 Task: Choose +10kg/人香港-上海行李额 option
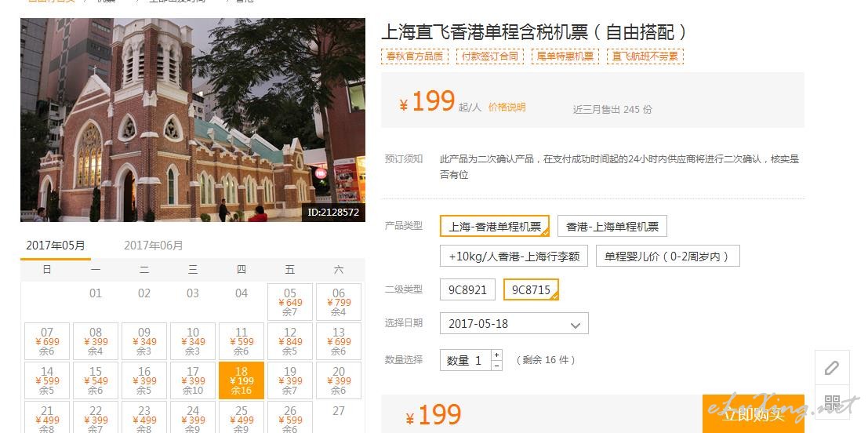514,256
